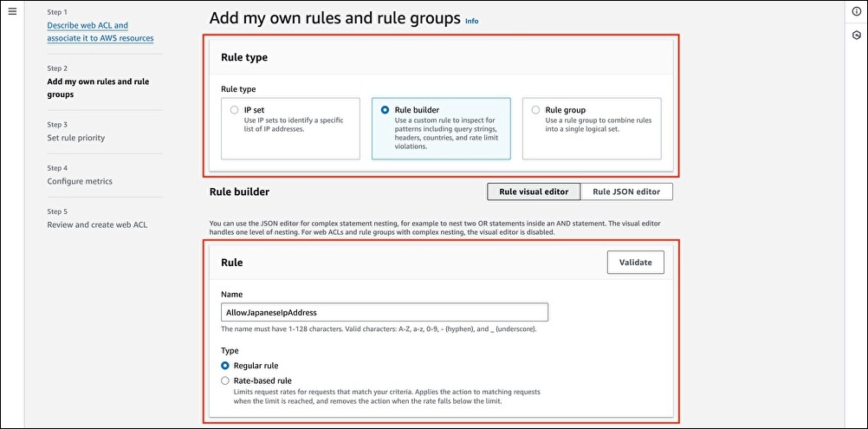Select Step 3 Set rule priority
The image size is (868, 429).
pos(76,138)
